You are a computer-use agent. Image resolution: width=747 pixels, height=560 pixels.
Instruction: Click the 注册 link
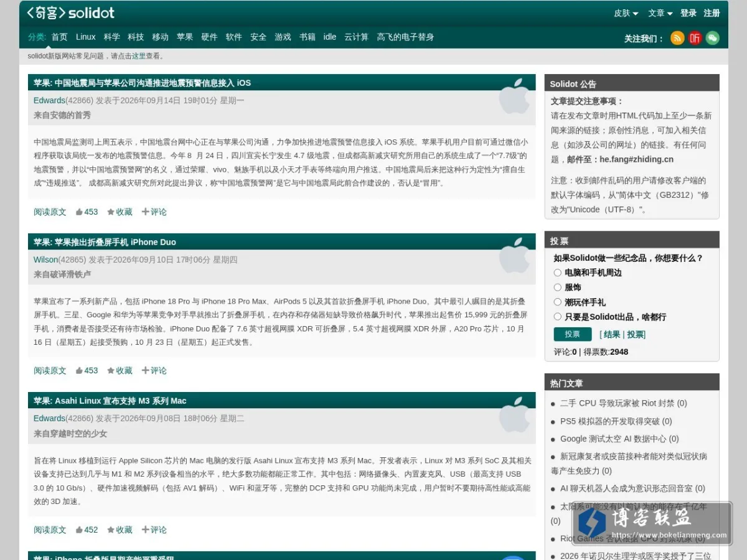point(712,13)
